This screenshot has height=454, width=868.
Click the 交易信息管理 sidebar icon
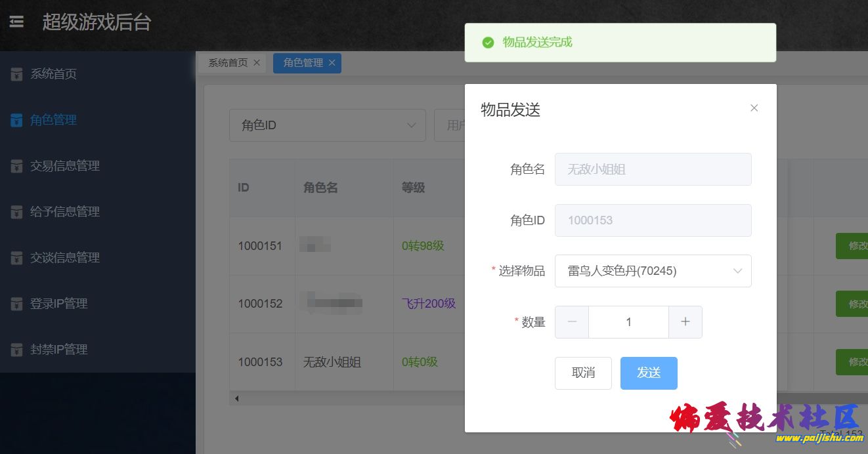[x=16, y=165]
